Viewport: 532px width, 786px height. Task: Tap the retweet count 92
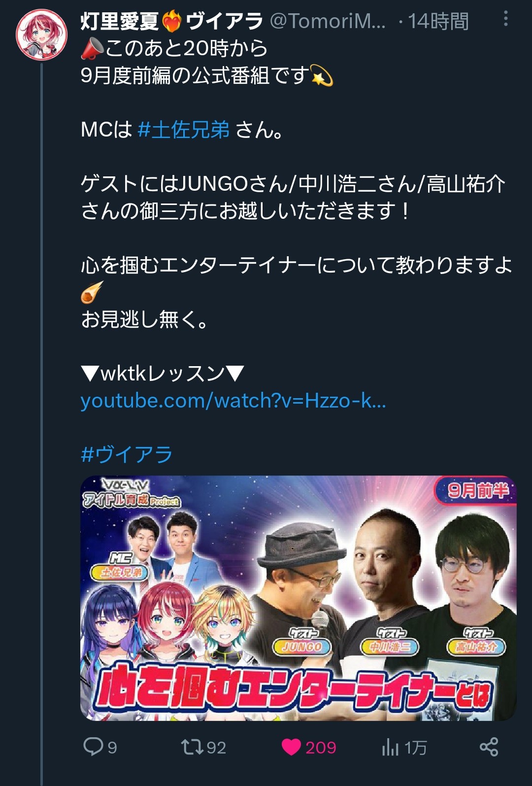coord(216,748)
